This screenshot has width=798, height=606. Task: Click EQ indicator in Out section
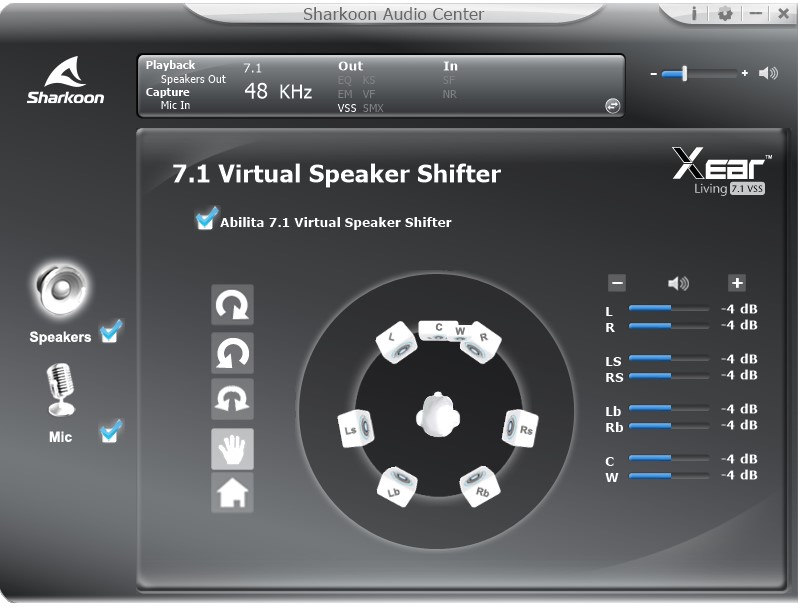pyautogui.click(x=345, y=80)
